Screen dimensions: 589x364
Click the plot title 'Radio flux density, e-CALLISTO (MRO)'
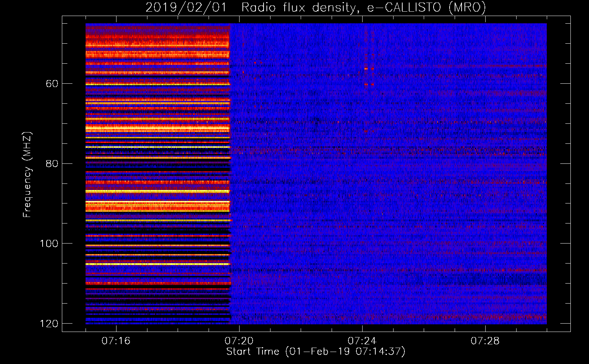(x=364, y=7)
